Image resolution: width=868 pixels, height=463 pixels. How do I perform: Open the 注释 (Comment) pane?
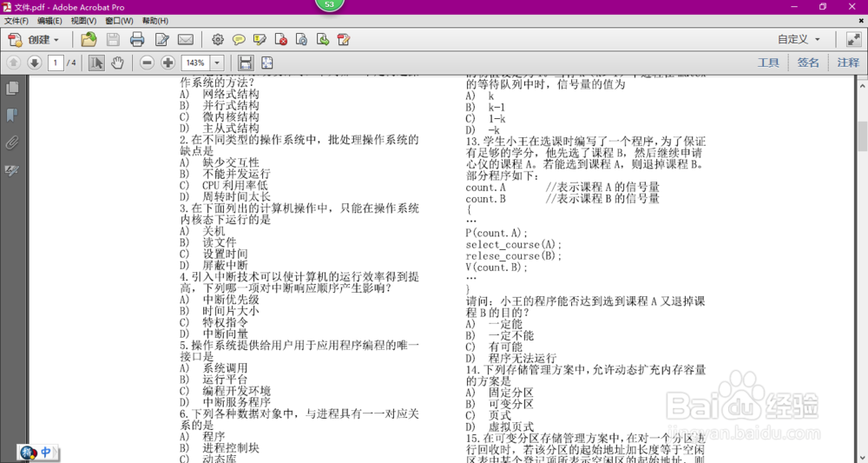tap(848, 63)
